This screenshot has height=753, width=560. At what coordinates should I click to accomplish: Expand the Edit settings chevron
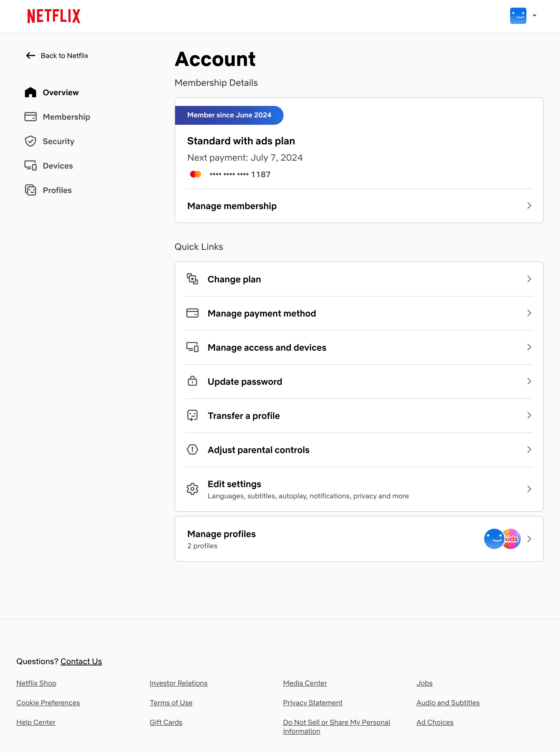(x=529, y=489)
